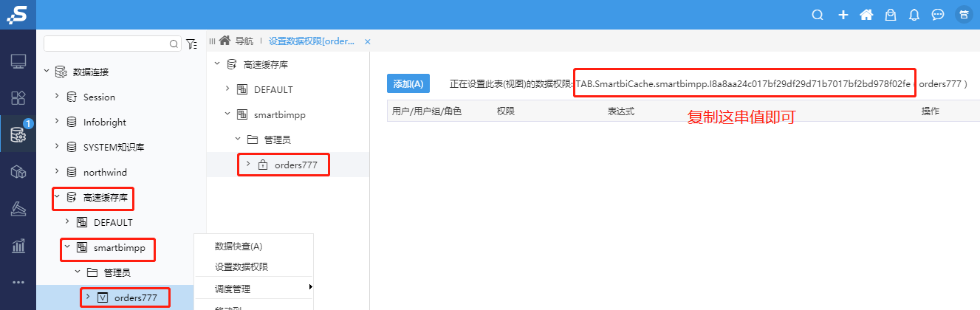Click the Smartbi S logo
980x310 pixels.
[x=18, y=14]
